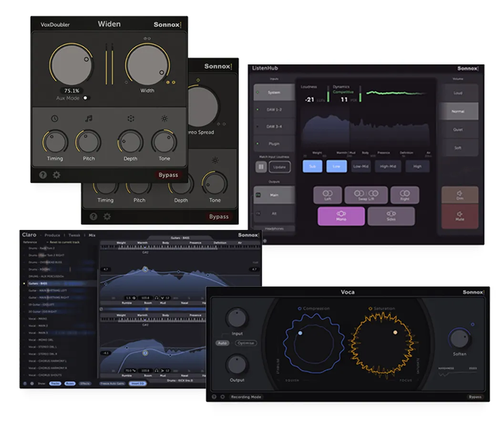Toggle Compression enable circle in Voca
The image size is (504, 426).
pyautogui.click(x=299, y=308)
